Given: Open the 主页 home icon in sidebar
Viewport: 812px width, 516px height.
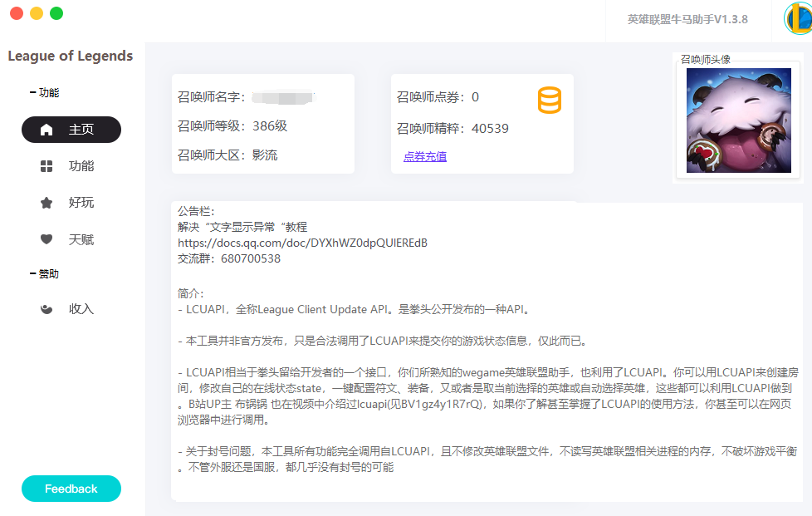Looking at the screenshot, I should pos(47,129).
